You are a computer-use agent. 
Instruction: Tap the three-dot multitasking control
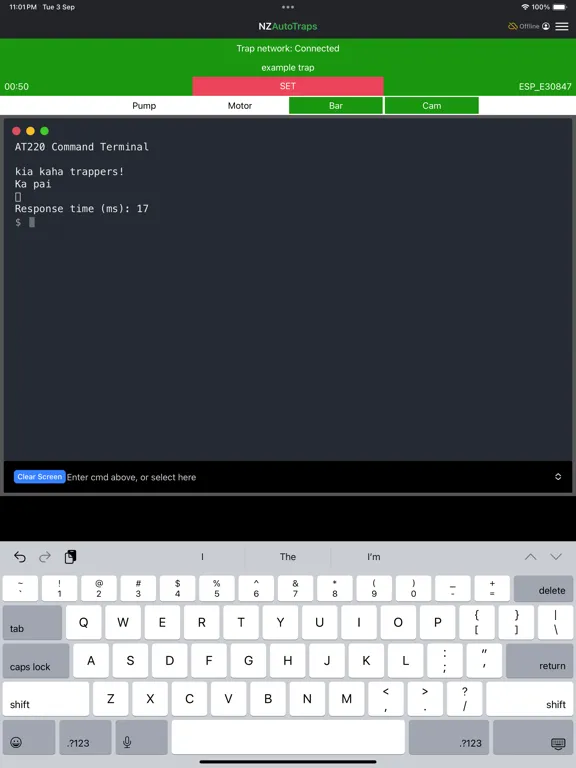click(288, 7)
